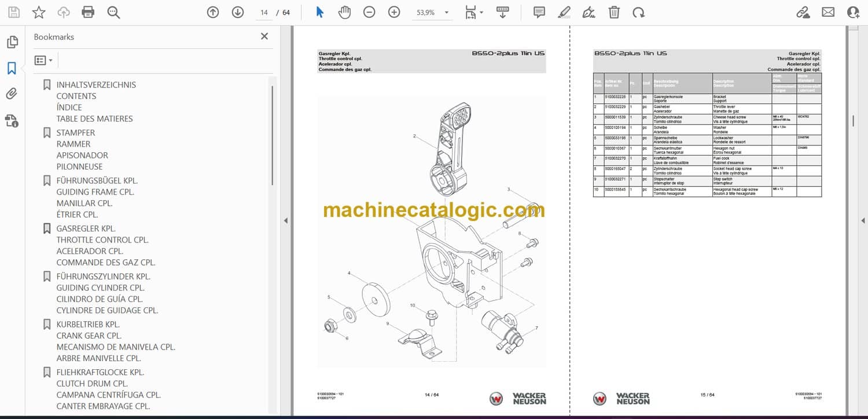The height and width of the screenshot is (419, 868).
Task: Jump to KURBELTRIEB KPL. bookmark
Action: pyautogui.click(x=87, y=325)
